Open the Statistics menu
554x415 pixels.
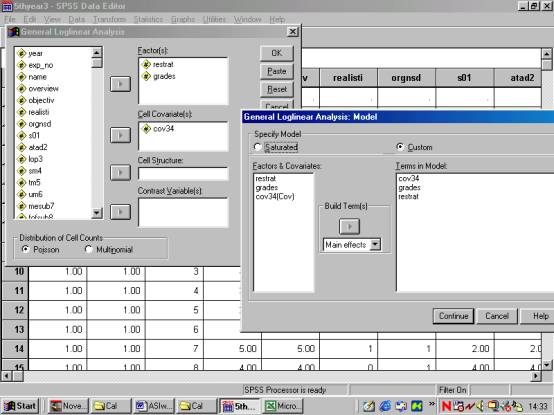tap(148, 19)
